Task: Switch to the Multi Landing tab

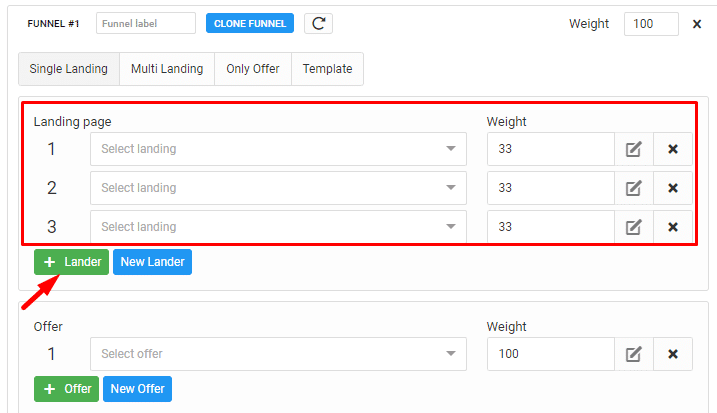Action: pyautogui.click(x=167, y=69)
